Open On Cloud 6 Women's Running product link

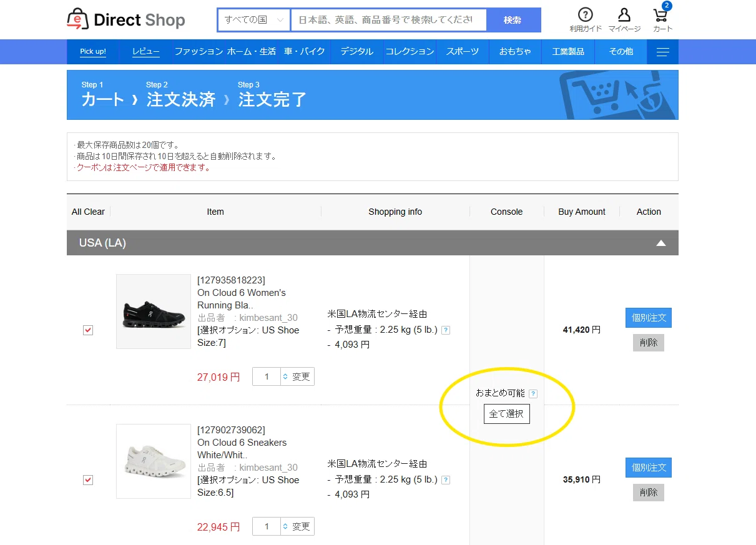coord(242,299)
